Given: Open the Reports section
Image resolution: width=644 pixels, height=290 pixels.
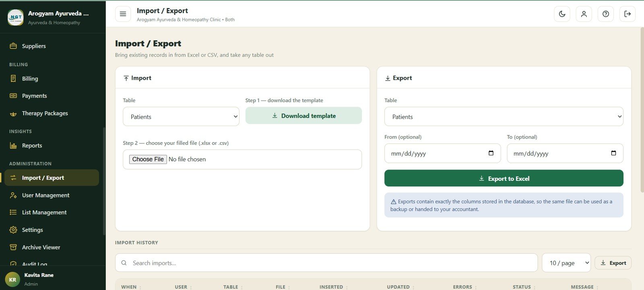Looking at the screenshot, I should point(32,145).
